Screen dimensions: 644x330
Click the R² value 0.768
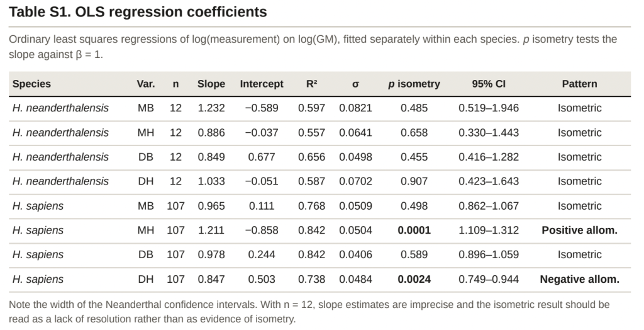tap(312, 206)
